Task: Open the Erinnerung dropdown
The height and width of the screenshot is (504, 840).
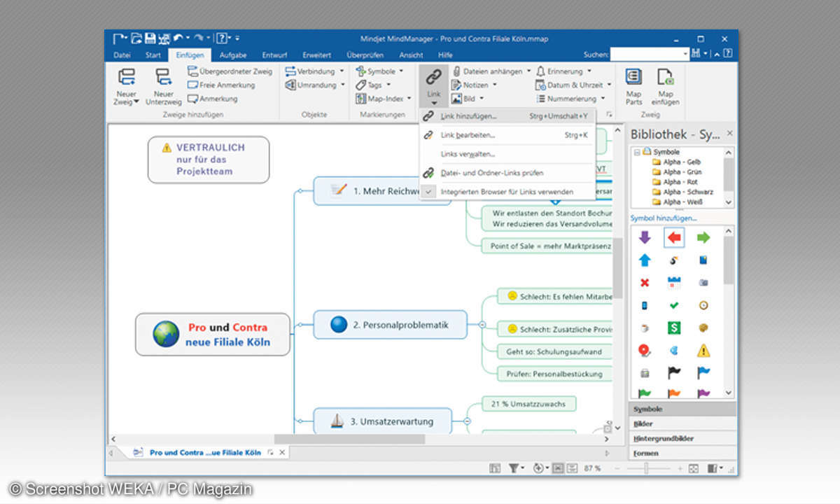Action: (x=589, y=71)
